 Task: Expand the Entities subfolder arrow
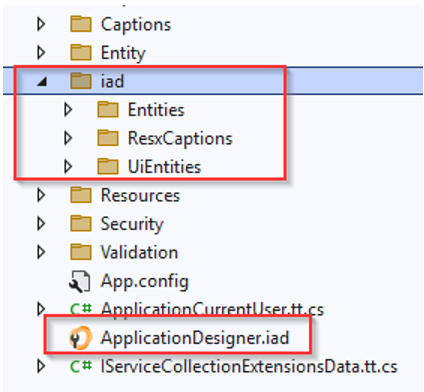68,110
